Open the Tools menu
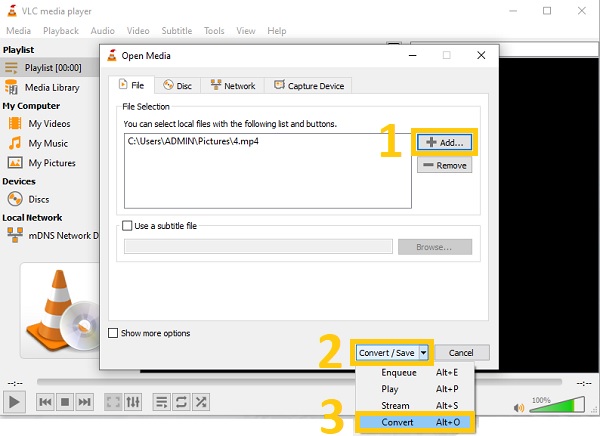 (214, 31)
